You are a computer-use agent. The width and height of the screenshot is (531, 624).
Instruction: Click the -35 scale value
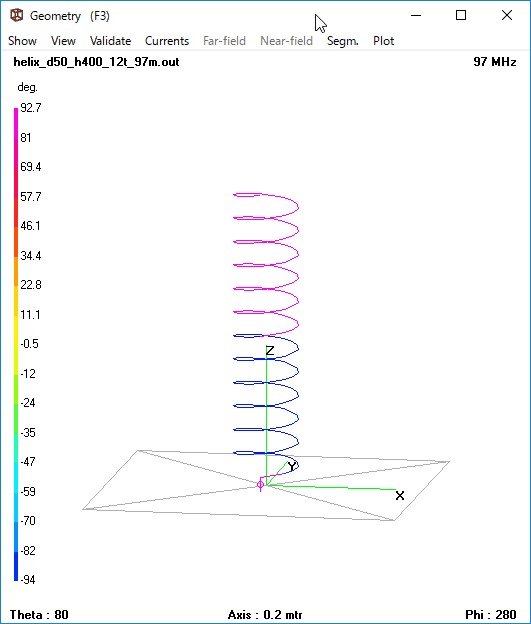click(28, 433)
